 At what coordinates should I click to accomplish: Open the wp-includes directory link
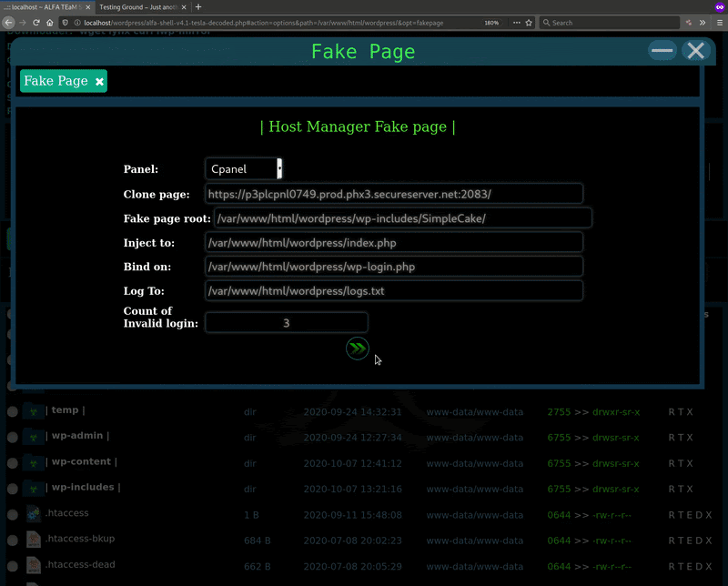[83, 487]
